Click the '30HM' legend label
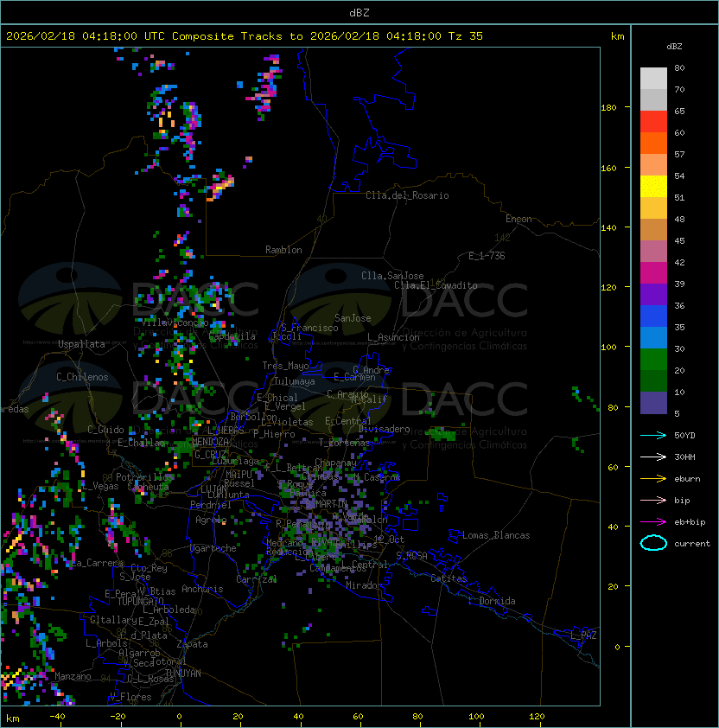 click(x=684, y=457)
